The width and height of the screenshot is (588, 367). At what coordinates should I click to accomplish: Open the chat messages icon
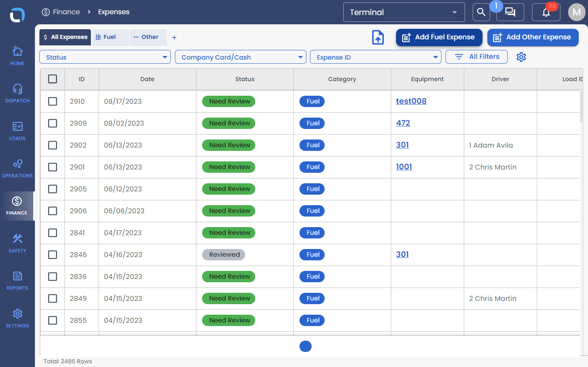coord(510,12)
